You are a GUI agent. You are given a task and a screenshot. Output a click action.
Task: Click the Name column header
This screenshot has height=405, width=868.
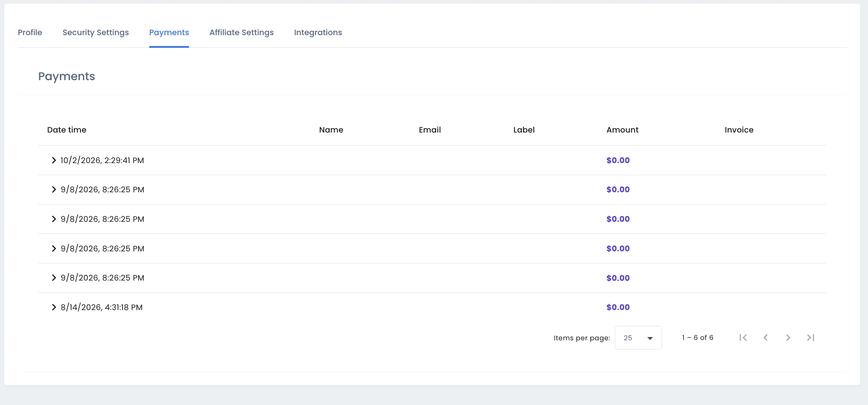pos(331,130)
